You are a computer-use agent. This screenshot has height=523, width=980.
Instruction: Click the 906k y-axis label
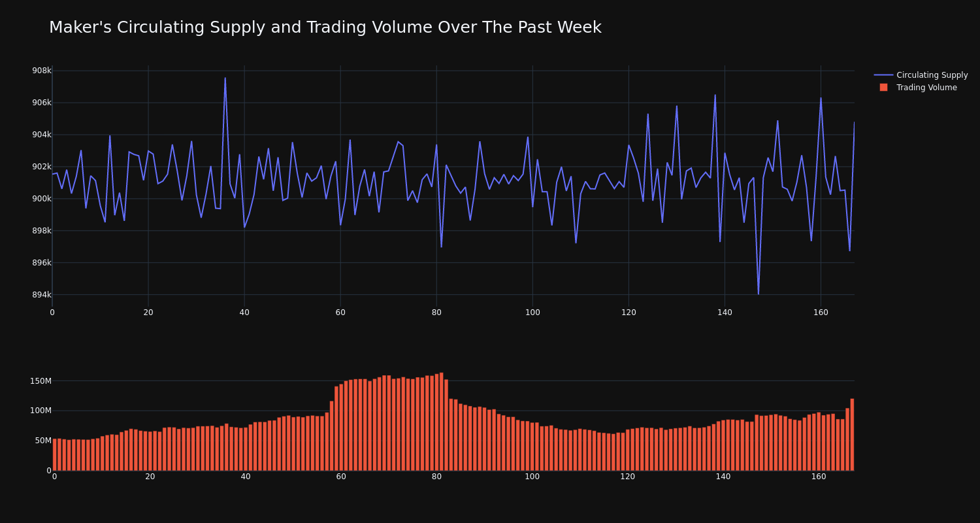tap(42, 103)
